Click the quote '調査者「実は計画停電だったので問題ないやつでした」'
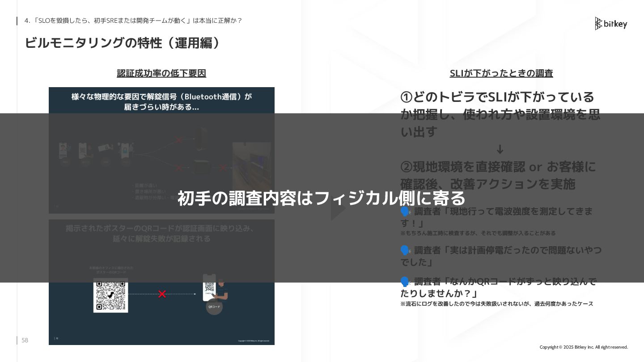This screenshot has height=362, width=644. pyautogui.click(x=501, y=256)
